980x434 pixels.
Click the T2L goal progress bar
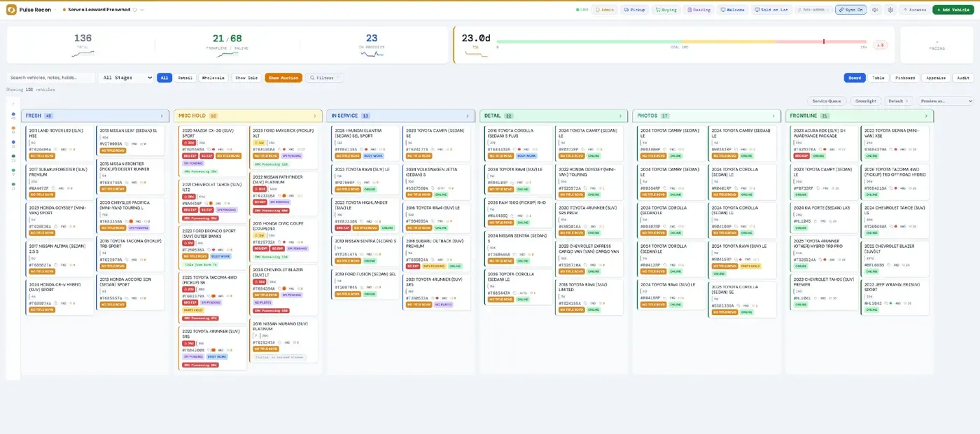point(682,41)
